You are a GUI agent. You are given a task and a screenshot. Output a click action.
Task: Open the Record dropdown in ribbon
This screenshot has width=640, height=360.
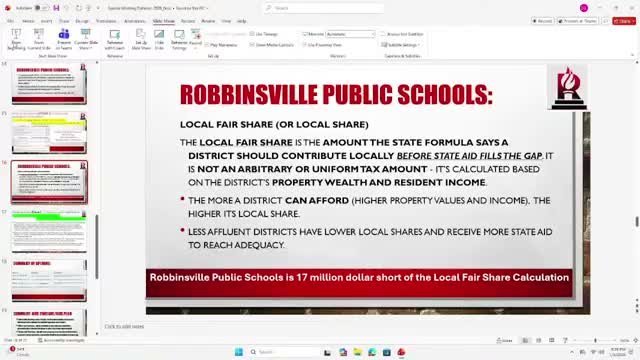(x=196, y=39)
